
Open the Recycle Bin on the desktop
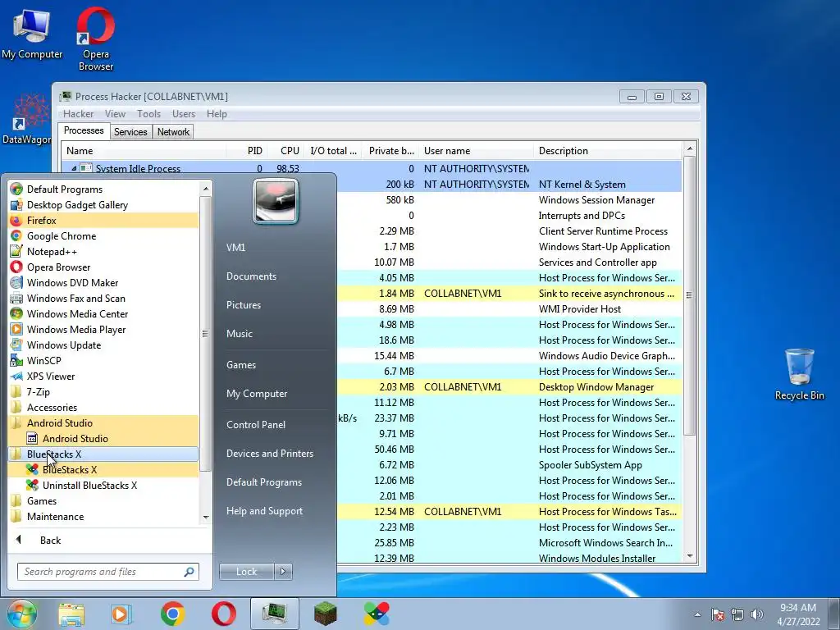point(799,374)
